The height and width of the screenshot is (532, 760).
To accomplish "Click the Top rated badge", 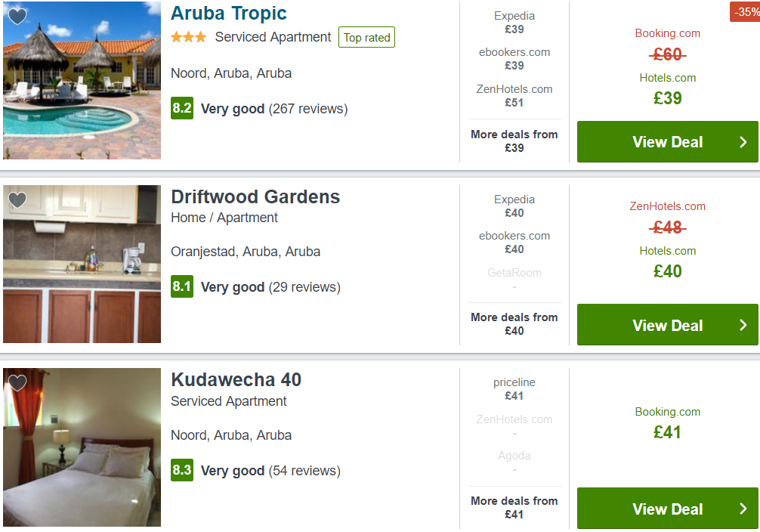I will click(366, 37).
